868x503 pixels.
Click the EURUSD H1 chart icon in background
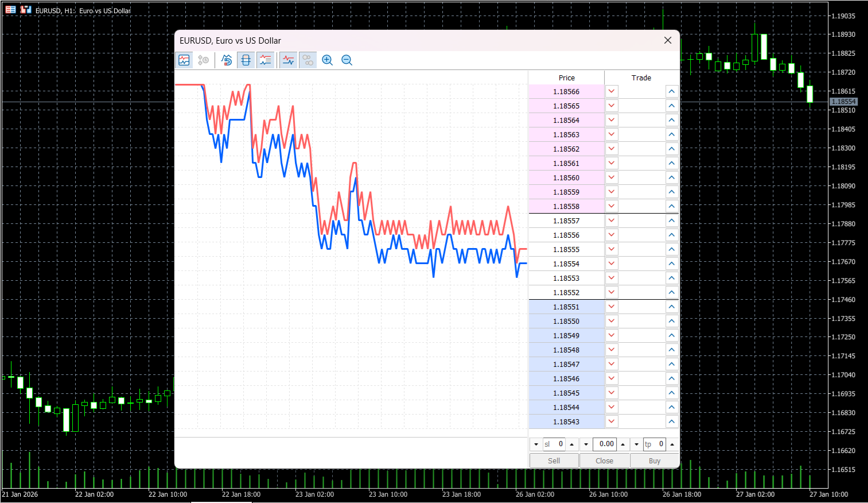point(26,10)
